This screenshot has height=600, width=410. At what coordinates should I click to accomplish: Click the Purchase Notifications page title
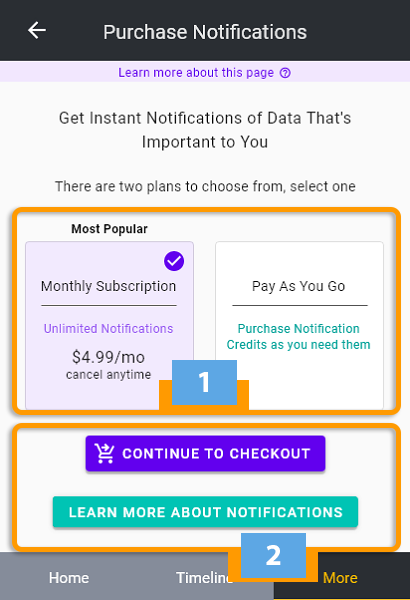tap(205, 32)
